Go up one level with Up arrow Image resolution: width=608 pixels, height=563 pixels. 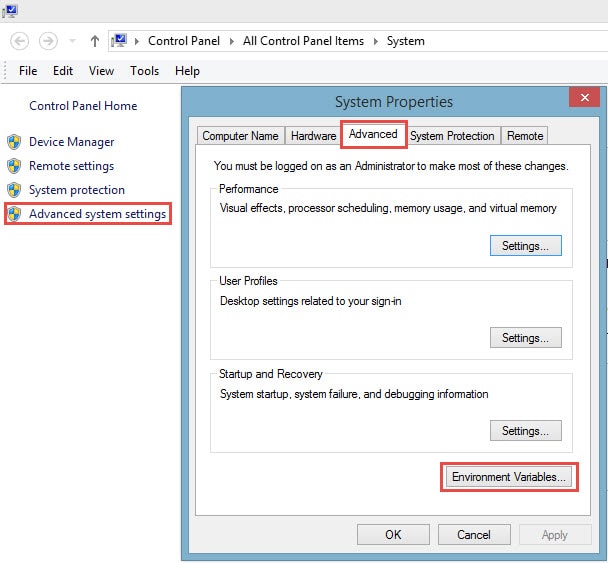(x=95, y=41)
